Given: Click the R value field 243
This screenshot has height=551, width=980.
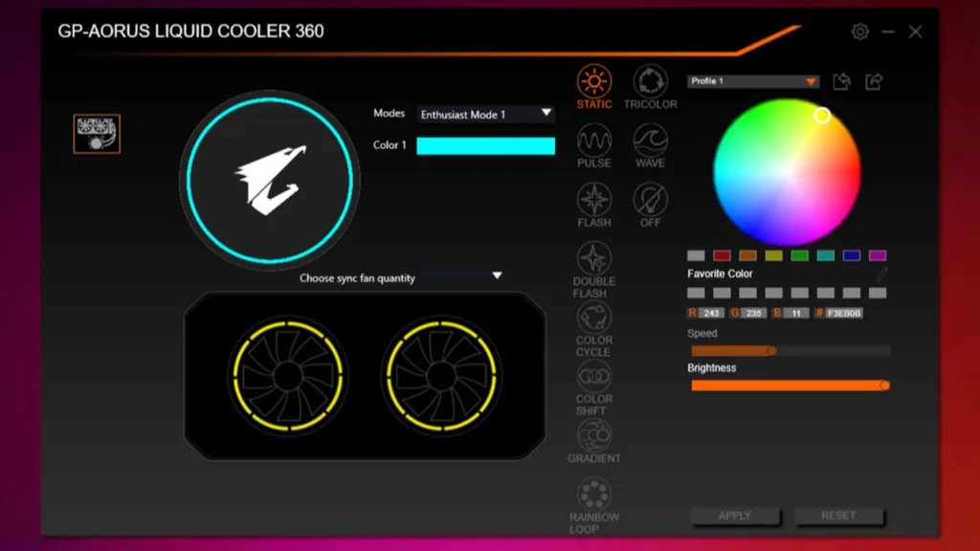Looking at the screenshot, I should tap(711, 313).
